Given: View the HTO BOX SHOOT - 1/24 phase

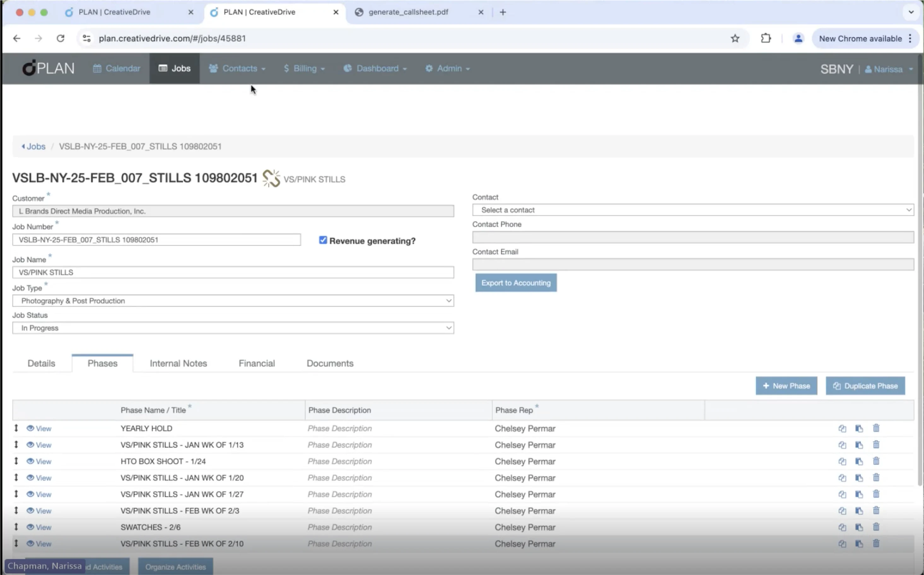Looking at the screenshot, I should click(39, 461).
